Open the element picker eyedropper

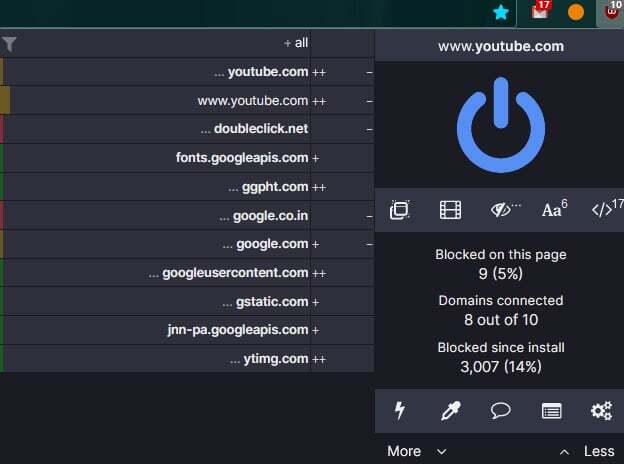[450, 411]
